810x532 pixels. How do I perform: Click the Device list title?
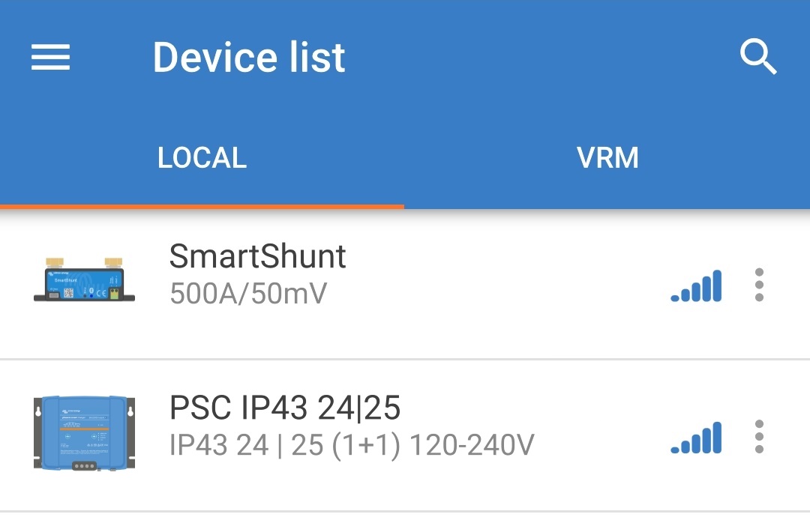click(x=248, y=57)
